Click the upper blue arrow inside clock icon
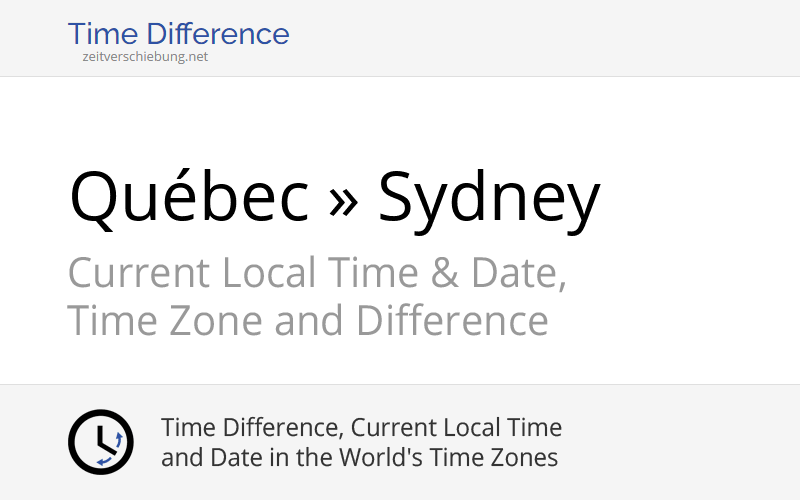 tap(119, 439)
